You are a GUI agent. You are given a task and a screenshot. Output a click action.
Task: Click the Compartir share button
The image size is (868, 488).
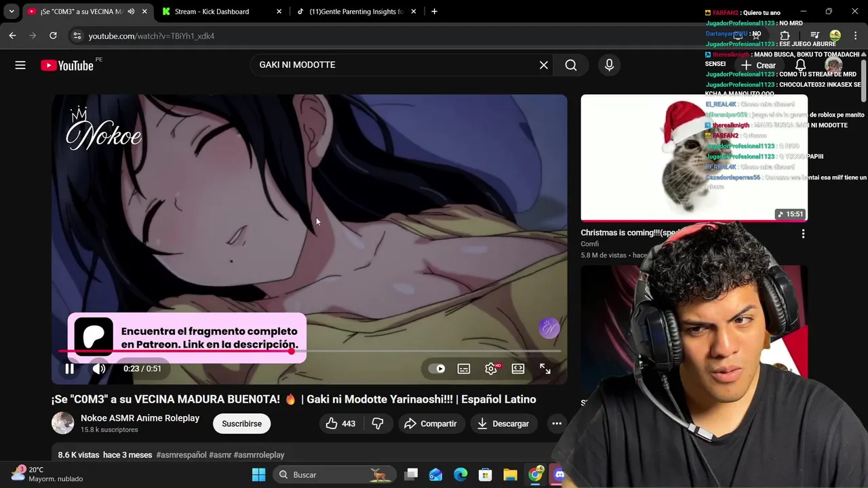pos(431,424)
